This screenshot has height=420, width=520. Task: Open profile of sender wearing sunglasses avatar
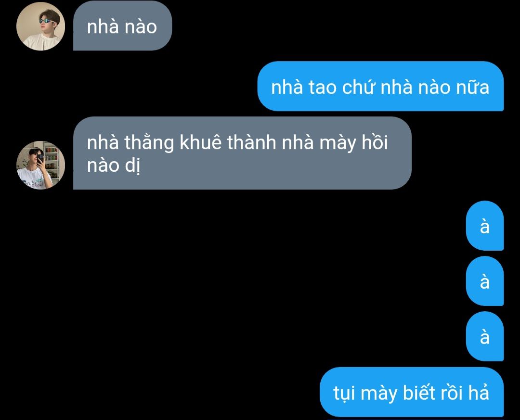coord(40,26)
